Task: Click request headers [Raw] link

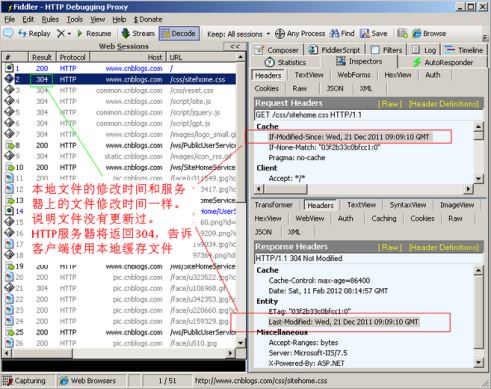Action: click(x=390, y=104)
